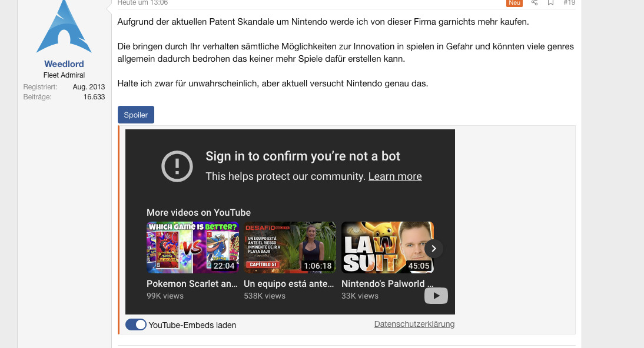Click the 22:04 video duration badge
Image resolution: width=644 pixels, height=348 pixels.
(224, 266)
